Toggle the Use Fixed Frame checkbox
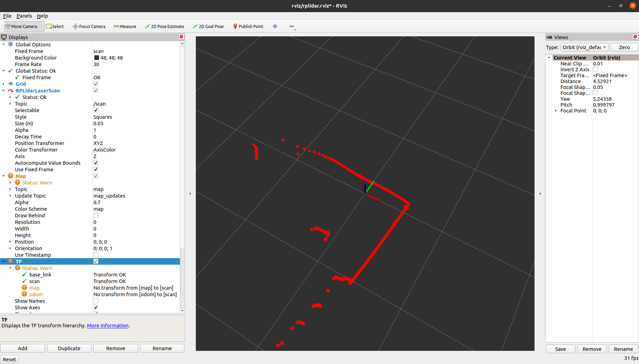 (x=96, y=169)
